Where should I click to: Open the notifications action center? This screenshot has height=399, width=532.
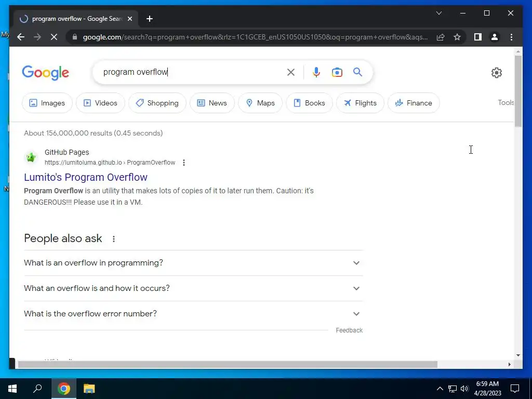click(515, 389)
